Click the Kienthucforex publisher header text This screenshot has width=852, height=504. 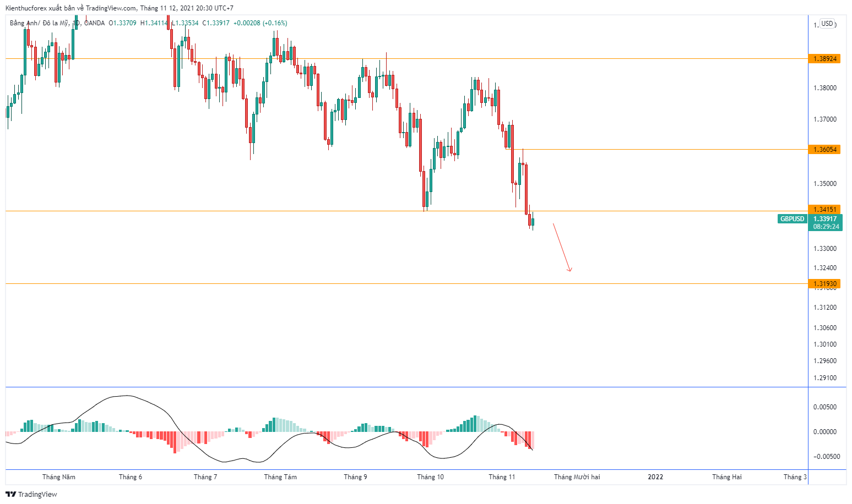(x=120, y=8)
